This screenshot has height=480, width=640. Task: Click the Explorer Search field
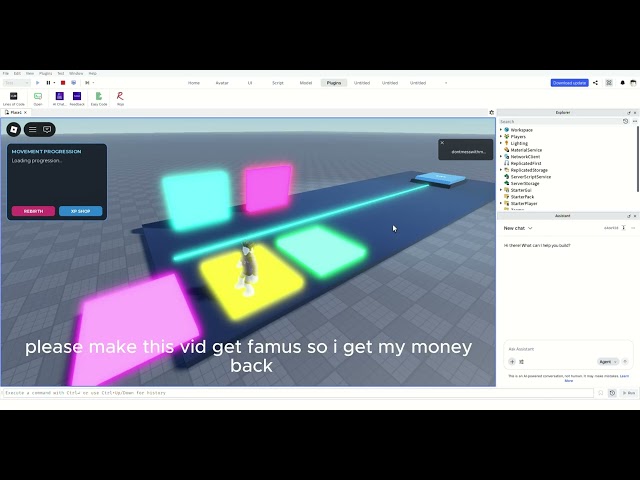[560, 122]
